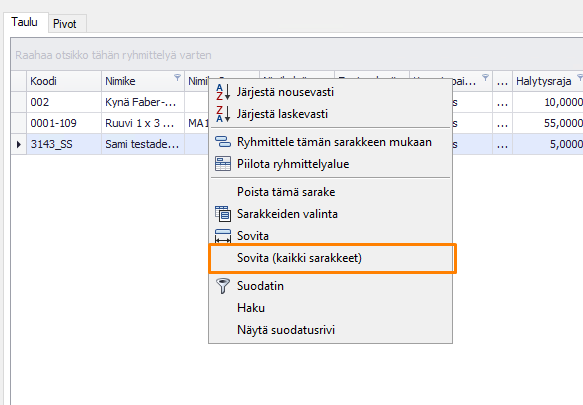Click the Nimike column header

coord(143,81)
